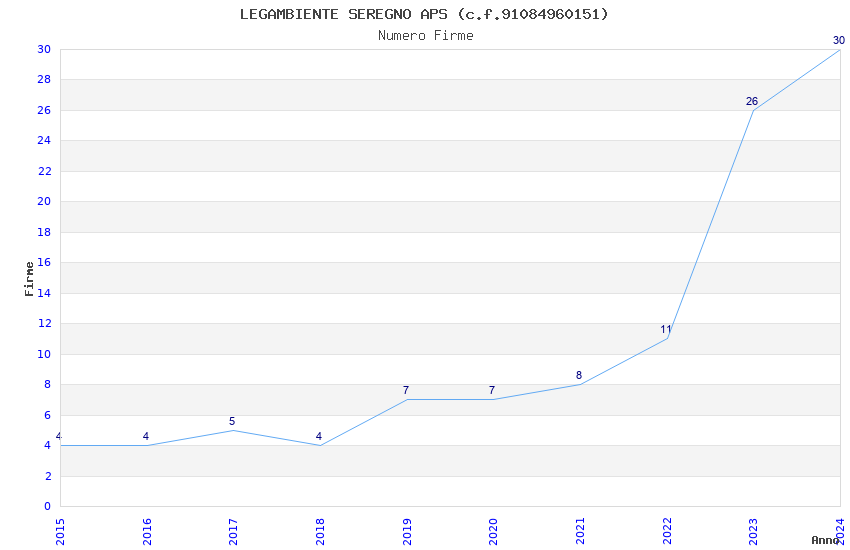
Task: Click the 2022 x-axis year label
Action: click(667, 532)
